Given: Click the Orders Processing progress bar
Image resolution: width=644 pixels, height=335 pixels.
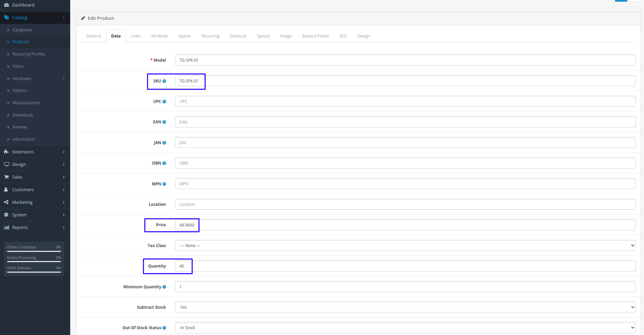Looking at the screenshot, I should pos(34,262).
